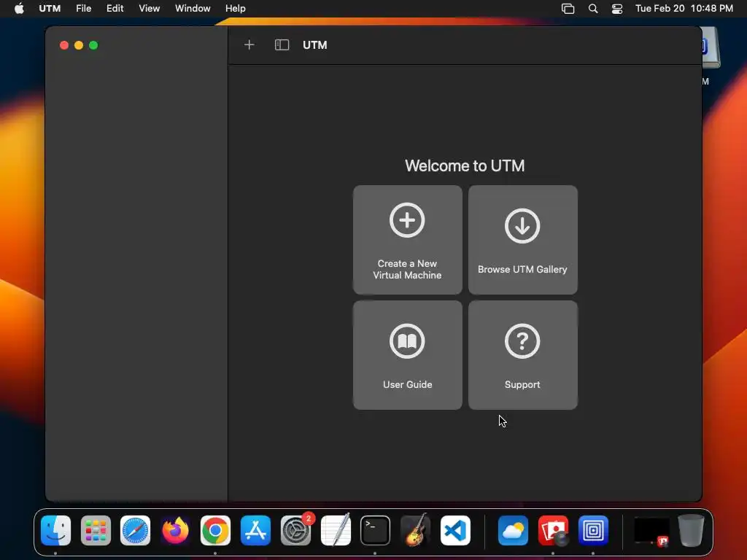Open System Settings from the Dock
This screenshot has height=560, width=747.
295,531
